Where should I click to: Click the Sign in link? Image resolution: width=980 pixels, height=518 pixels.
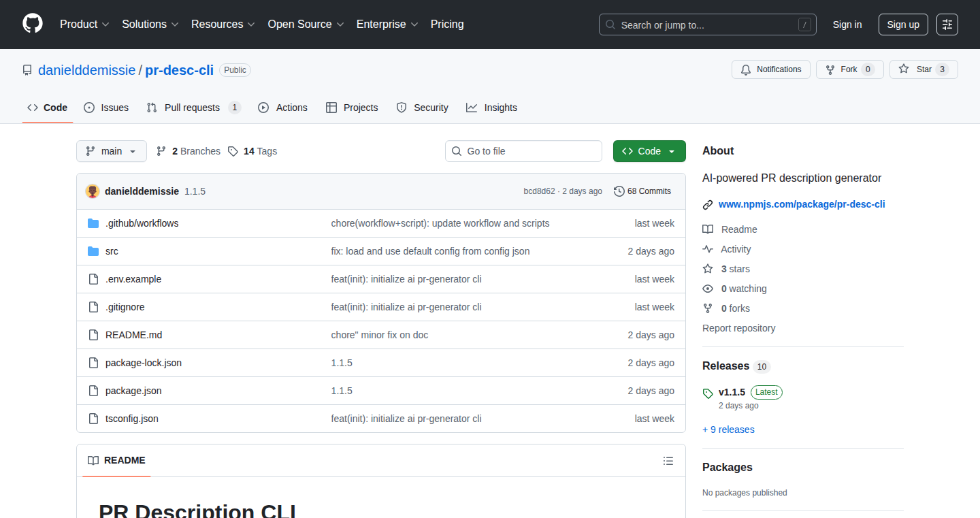pos(847,25)
